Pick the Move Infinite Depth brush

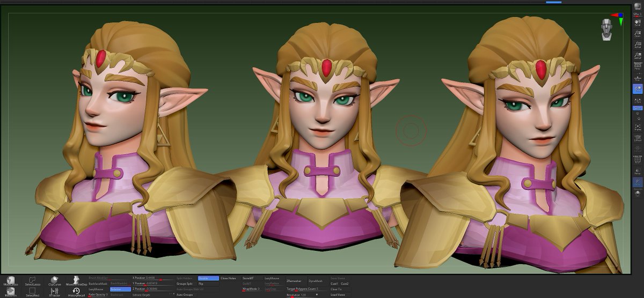[x=77, y=281]
